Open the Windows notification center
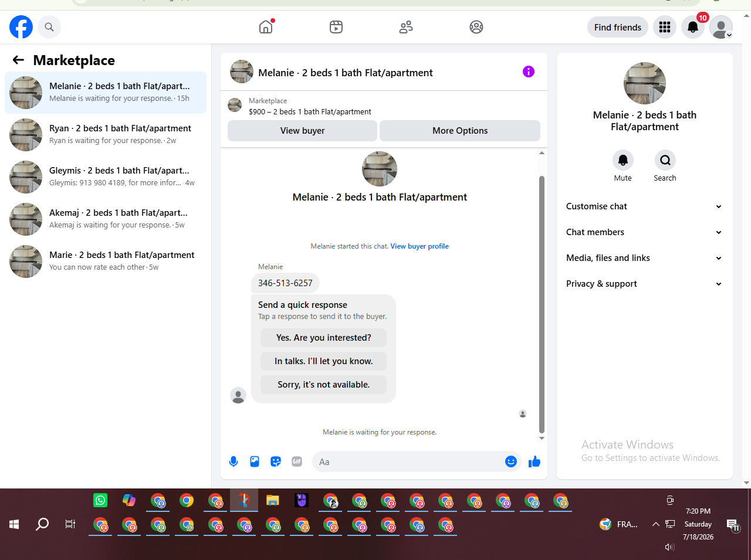Image resolution: width=751 pixels, height=560 pixels. tap(733, 525)
